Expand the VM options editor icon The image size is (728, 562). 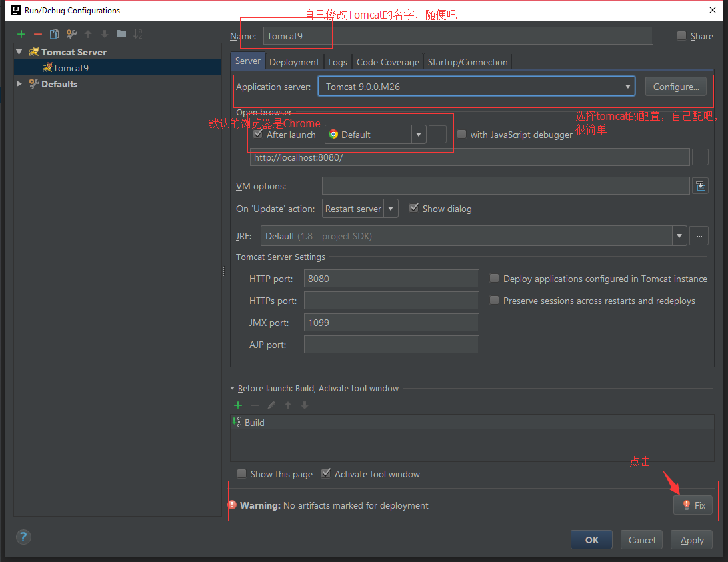[x=700, y=186]
